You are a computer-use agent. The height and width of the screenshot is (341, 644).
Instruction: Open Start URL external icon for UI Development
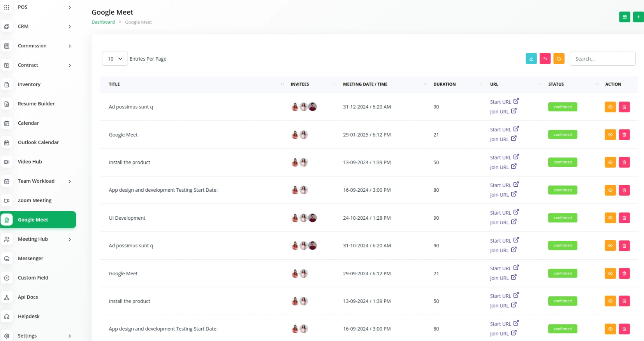click(516, 212)
